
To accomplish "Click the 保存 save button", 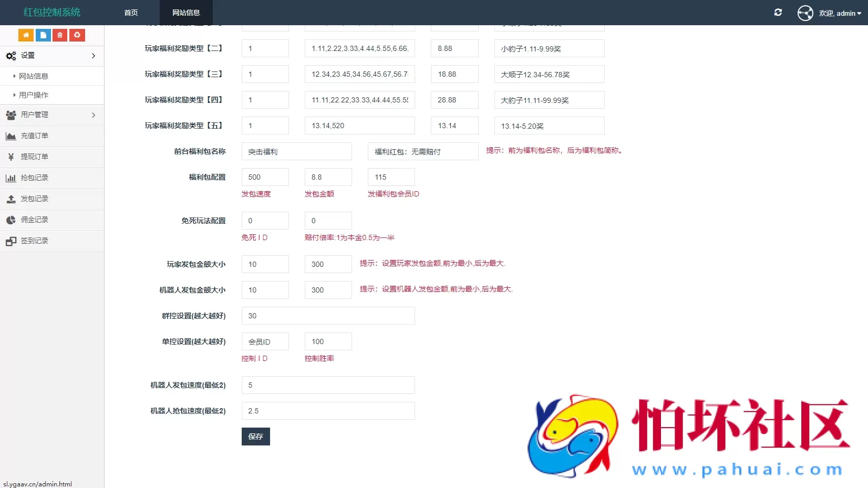I will [x=255, y=436].
